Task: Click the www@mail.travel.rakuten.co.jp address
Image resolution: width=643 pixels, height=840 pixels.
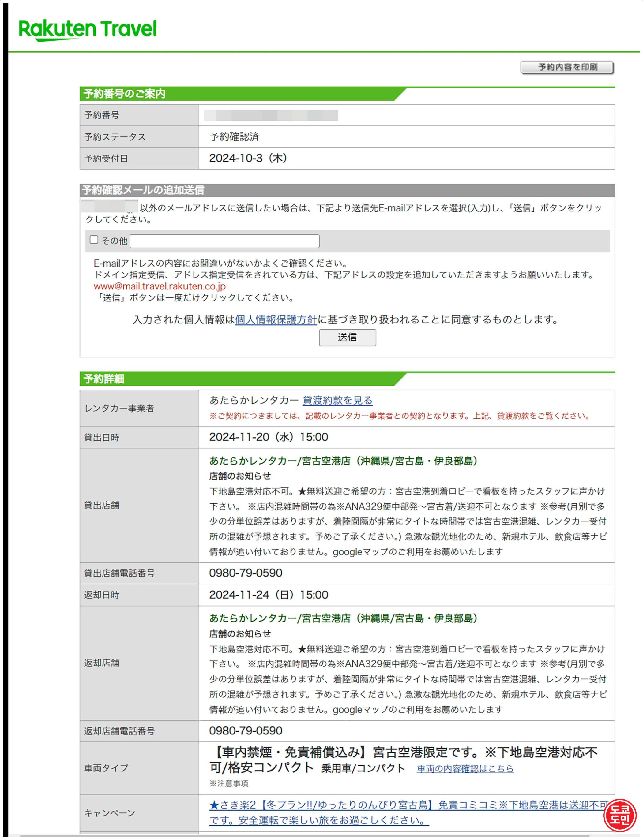Action: pyautogui.click(x=160, y=286)
